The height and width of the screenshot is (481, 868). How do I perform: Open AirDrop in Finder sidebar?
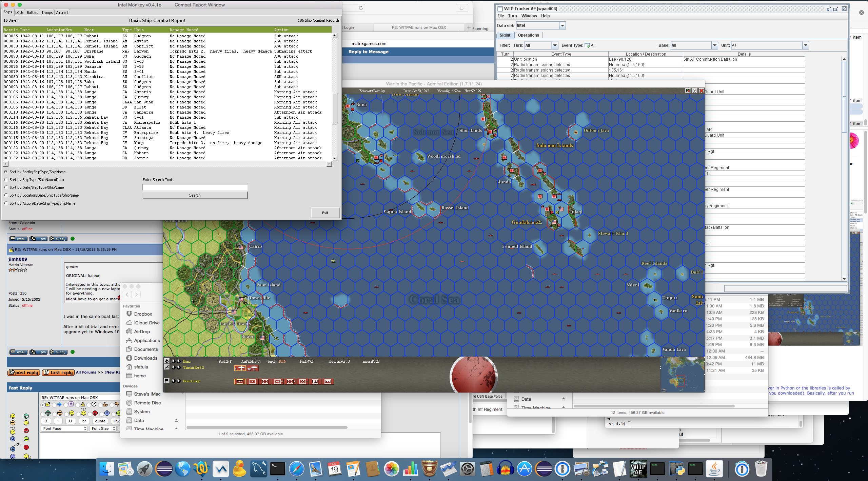click(x=141, y=332)
